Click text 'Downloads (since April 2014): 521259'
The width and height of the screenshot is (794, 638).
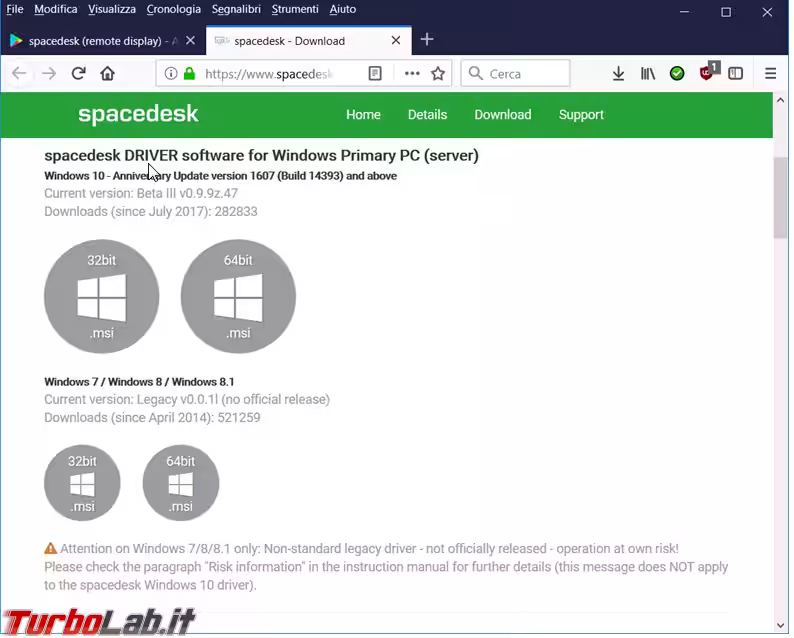(152, 418)
